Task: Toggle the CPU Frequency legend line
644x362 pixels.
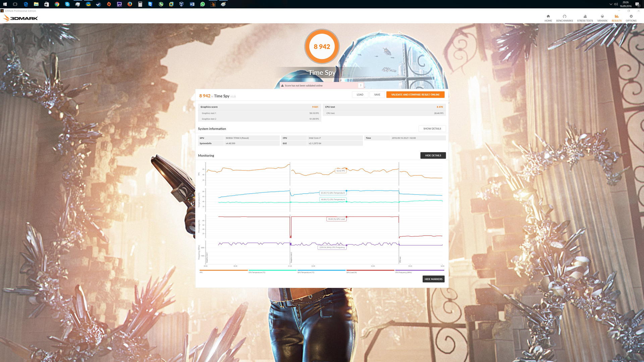Action: pyautogui.click(x=420, y=271)
